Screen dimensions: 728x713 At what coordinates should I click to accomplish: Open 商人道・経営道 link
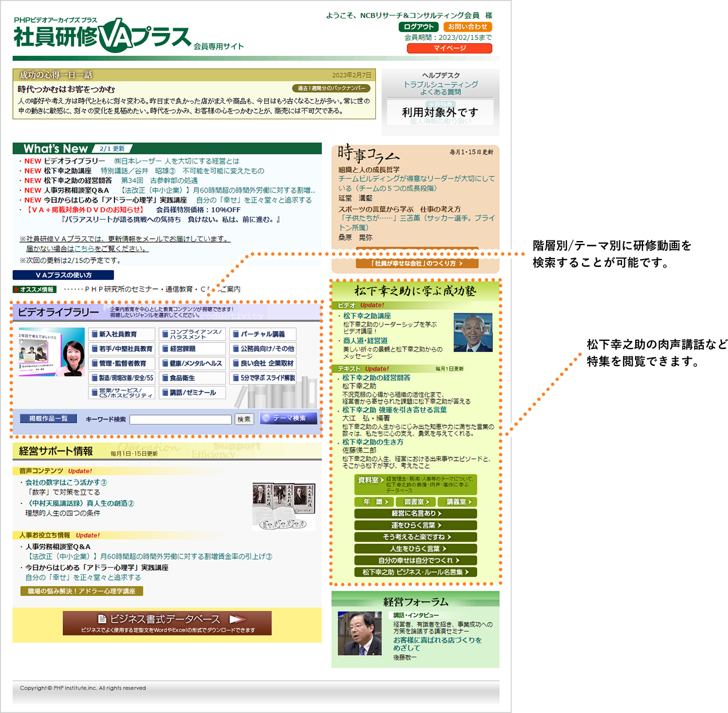click(365, 341)
